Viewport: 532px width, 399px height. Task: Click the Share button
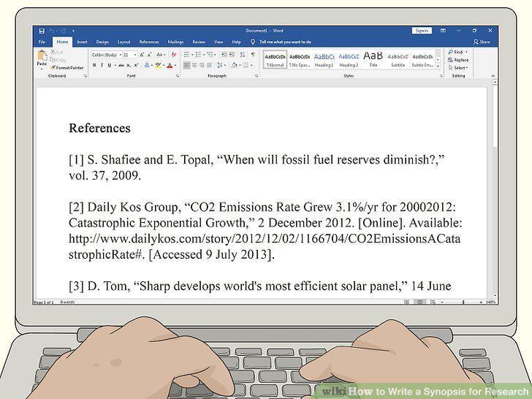(482, 42)
